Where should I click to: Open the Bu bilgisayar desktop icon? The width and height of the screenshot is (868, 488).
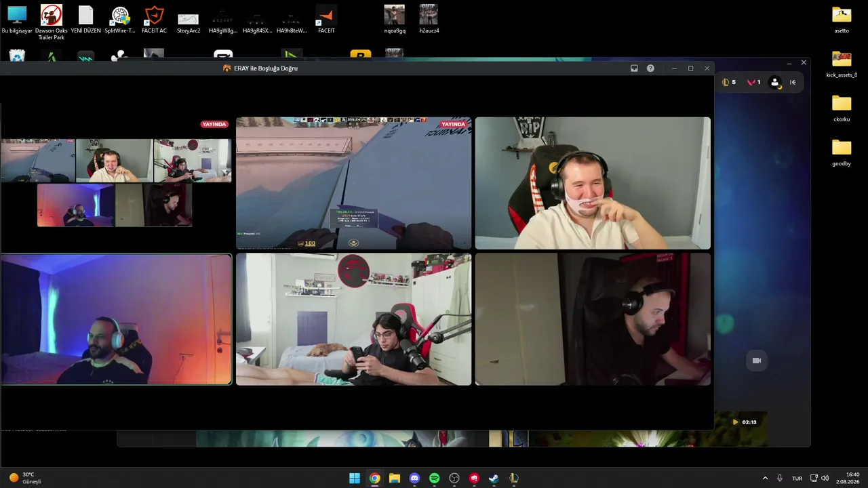point(17,20)
